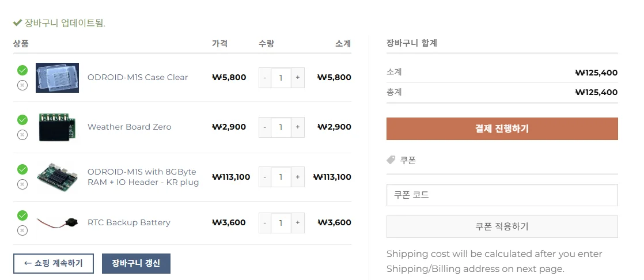Increase quantity of RTC Backup Battery

pyautogui.click(x=297, y=222)
